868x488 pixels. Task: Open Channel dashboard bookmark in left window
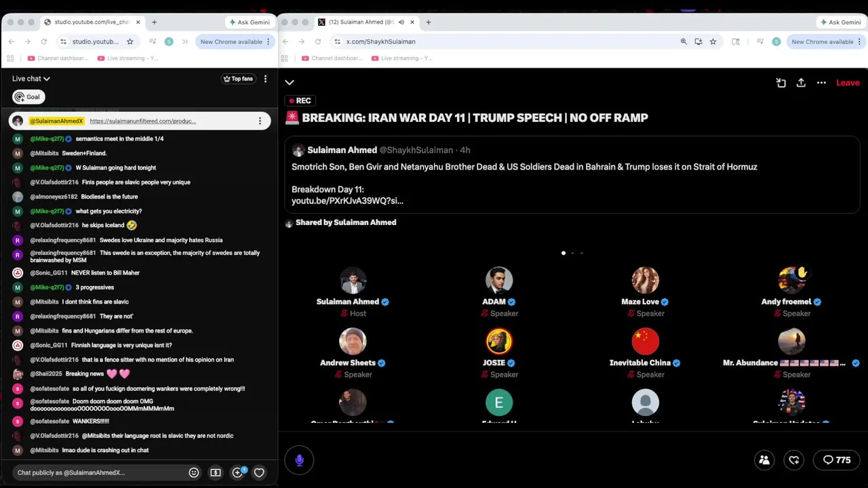click(x=60, y=58)
